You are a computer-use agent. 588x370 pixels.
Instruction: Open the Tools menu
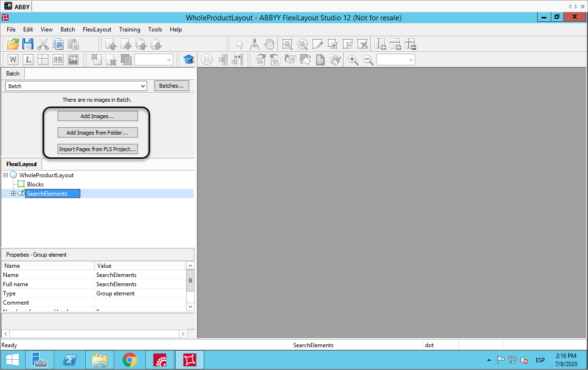click(155, 30)
